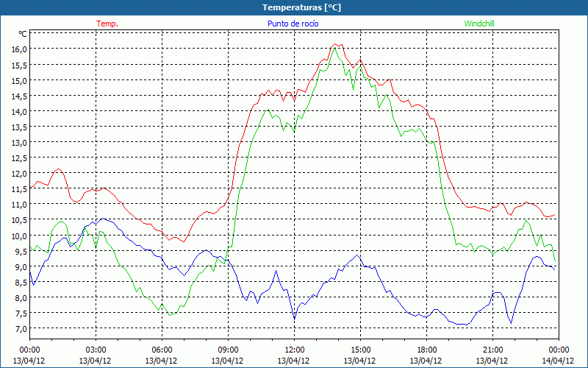Click the '12:00' time axis label
Screen dimensions: 588x368
(x=294, y=350)
